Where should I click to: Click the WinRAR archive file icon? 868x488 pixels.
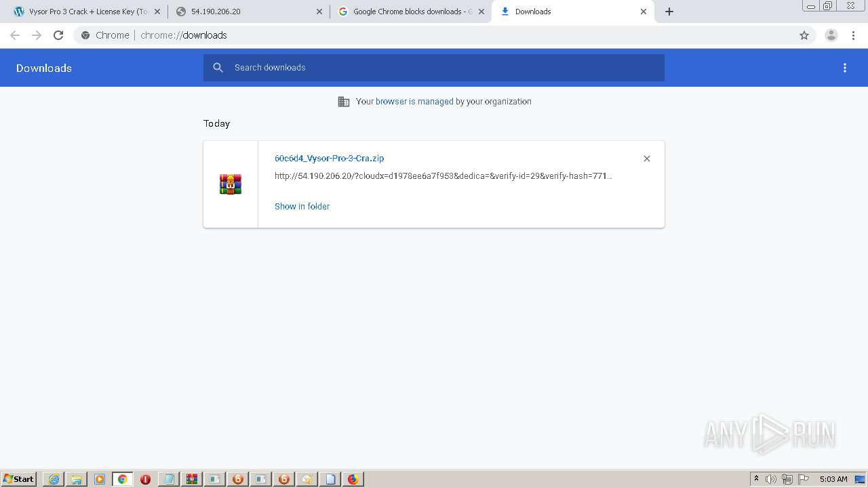[x=231, y=184]
